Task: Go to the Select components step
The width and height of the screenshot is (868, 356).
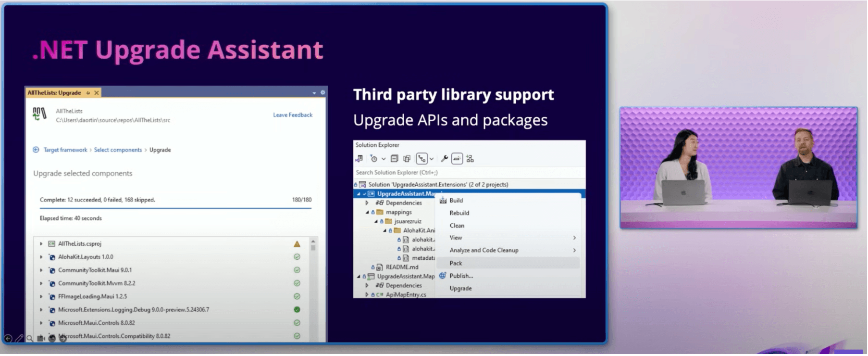Action: 118,150
